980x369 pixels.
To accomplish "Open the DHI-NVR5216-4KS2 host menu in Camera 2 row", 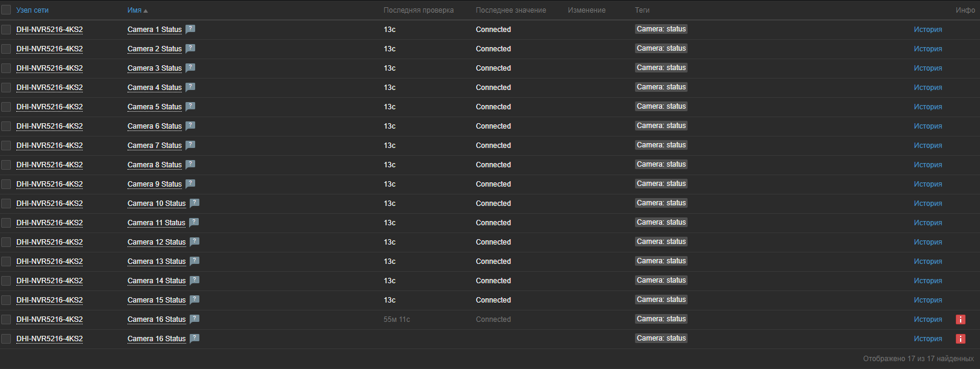I will [50, 49].
